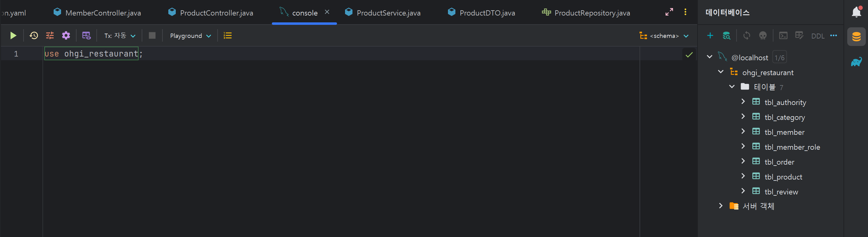Click the plus icon to add data source

[710, 35]
